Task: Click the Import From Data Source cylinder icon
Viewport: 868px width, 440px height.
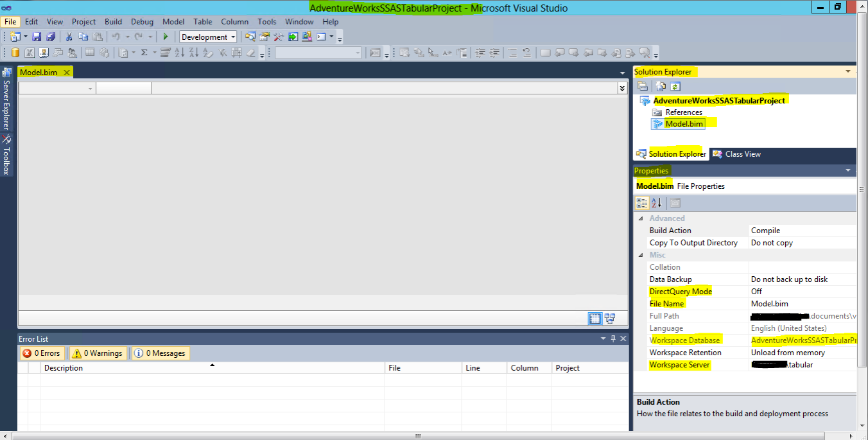Action: (15, 53)
